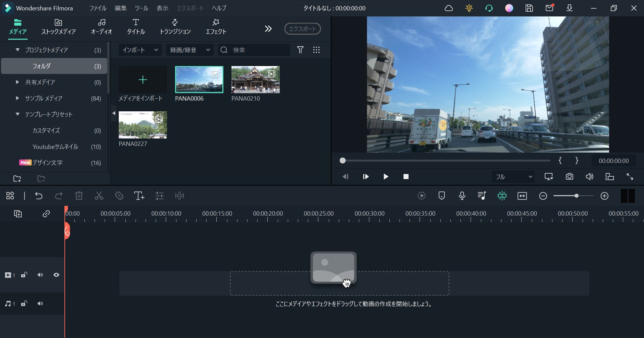
Task: Open the voiceover recording microphone icon
Action: 462,195
